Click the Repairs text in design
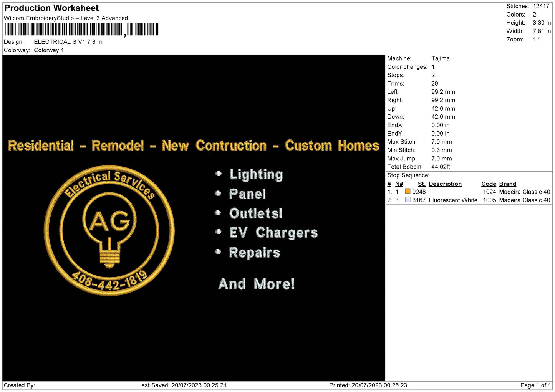Screen dimensions: 555x392 (254, 253)
